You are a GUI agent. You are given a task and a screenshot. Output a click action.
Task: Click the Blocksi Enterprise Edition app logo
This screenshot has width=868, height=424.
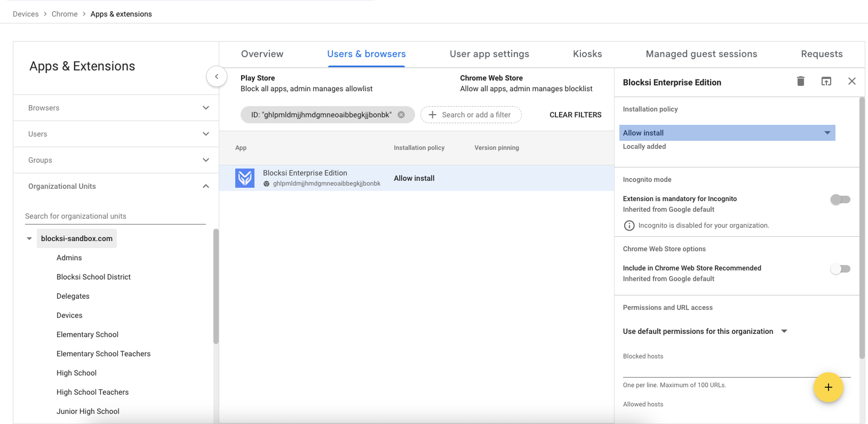point(245,178)
